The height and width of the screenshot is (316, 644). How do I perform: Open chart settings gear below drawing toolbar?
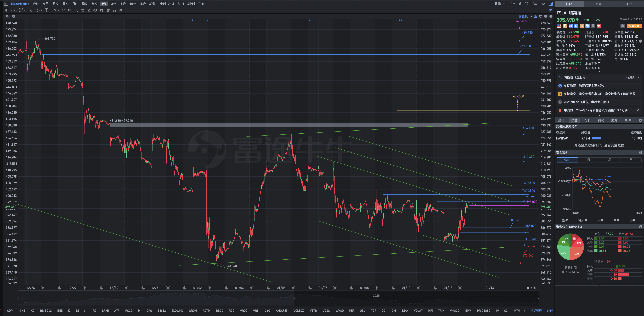pos(7,16)
